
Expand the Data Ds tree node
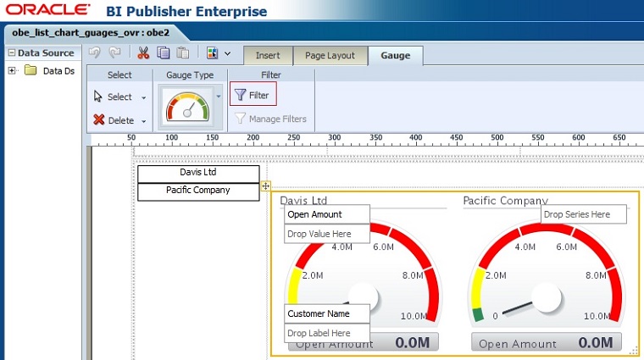(x=12, y=70)
